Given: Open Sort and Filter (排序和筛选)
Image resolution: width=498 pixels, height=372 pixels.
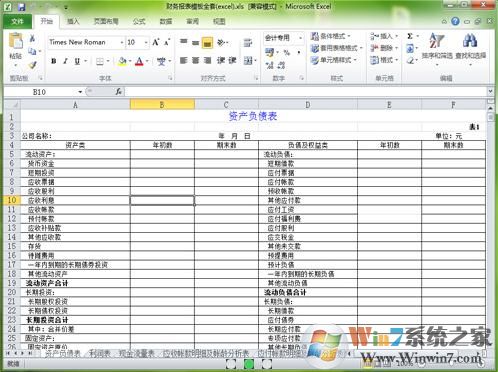Looking at the screenshot, I should click(437, 48).
